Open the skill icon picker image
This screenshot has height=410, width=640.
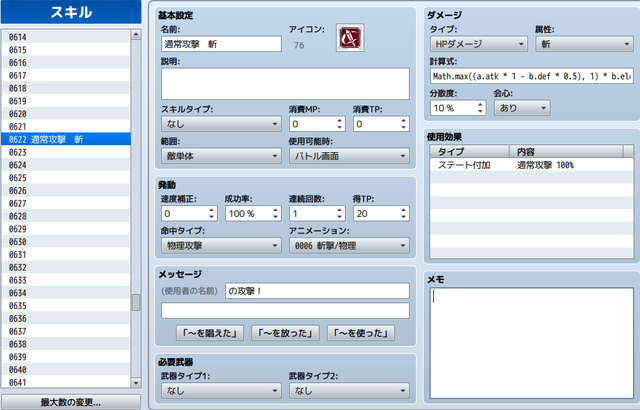(350, 38)
